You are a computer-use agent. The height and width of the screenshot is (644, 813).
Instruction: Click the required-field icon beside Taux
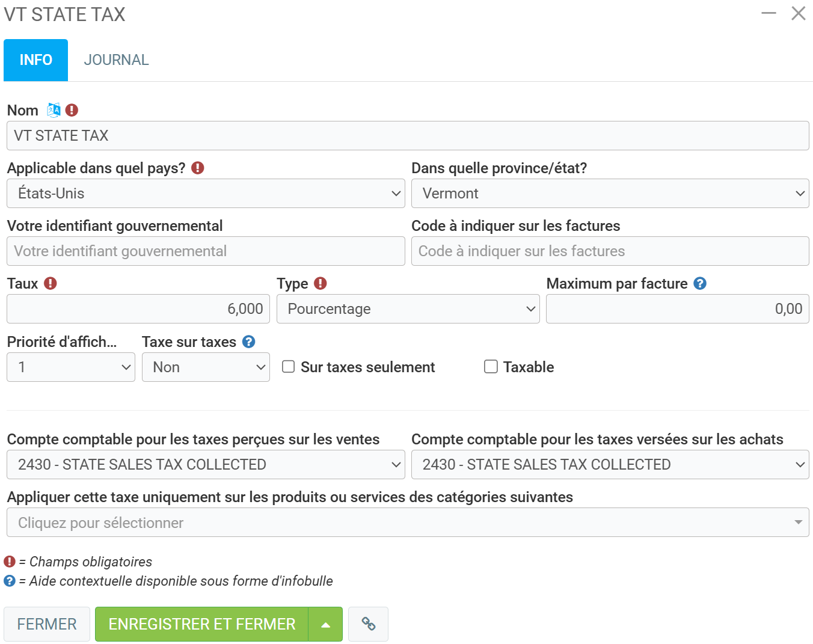click(x=51, y=283)
